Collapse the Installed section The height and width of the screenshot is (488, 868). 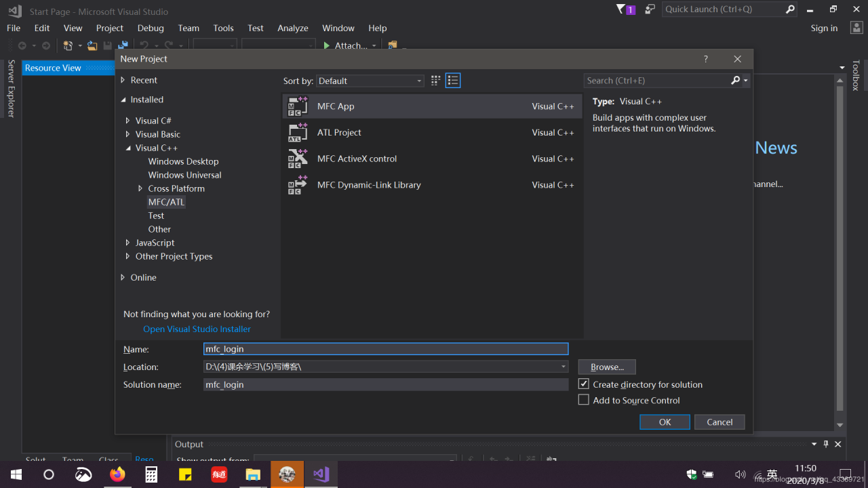123,100
